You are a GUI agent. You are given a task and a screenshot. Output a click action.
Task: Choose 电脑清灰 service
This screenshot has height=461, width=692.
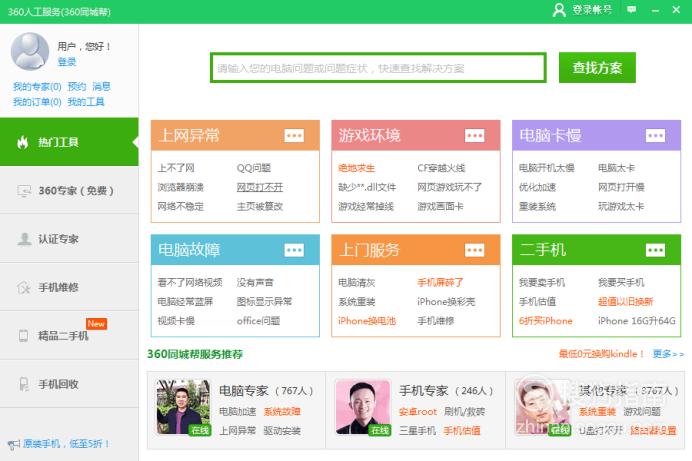pos(356,282)
